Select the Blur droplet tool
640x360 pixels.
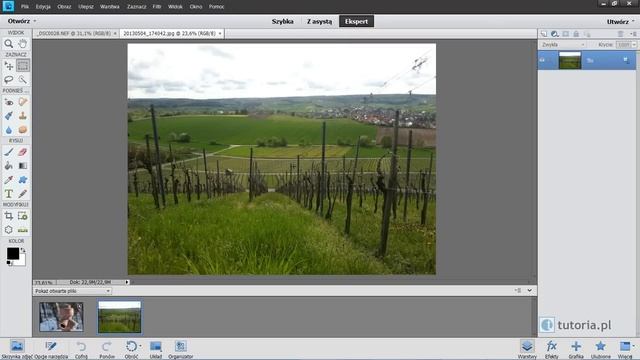click(9, 130)
